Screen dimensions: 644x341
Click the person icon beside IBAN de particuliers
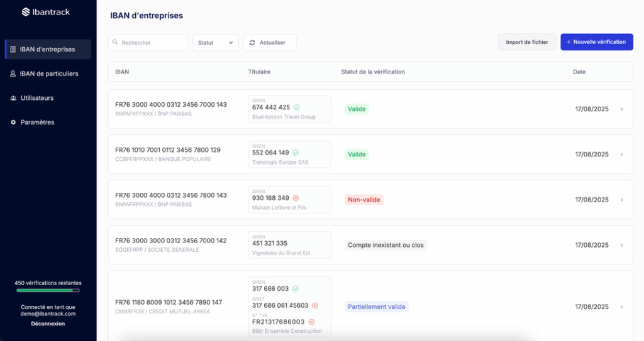coord(13,73)
